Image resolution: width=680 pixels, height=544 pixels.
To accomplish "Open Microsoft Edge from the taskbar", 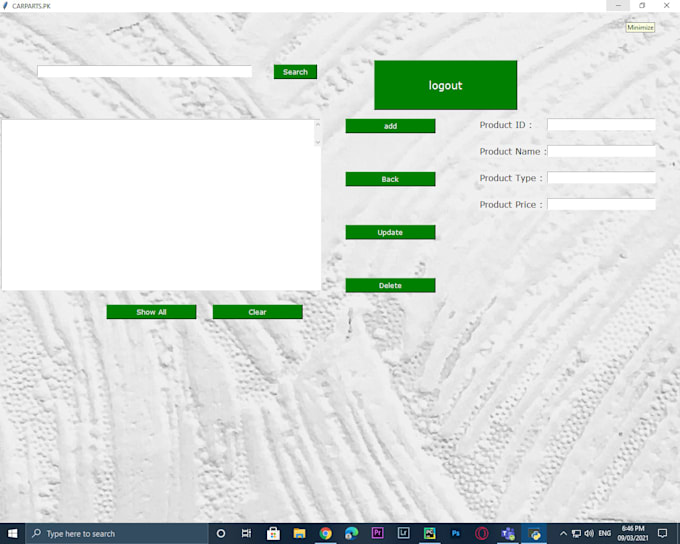I will click(x=352, y=534).
